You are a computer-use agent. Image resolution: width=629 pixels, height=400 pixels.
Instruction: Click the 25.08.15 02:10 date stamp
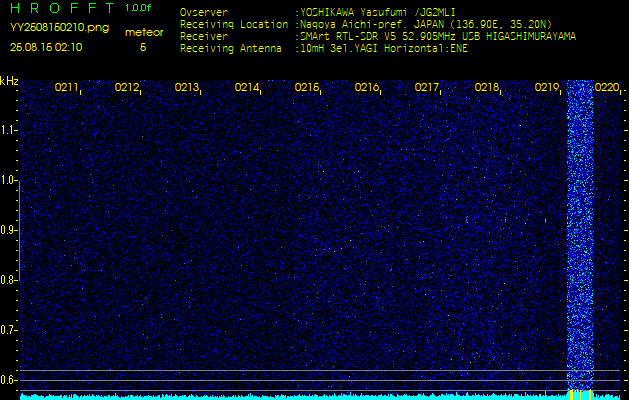click(x=46, y=47)
